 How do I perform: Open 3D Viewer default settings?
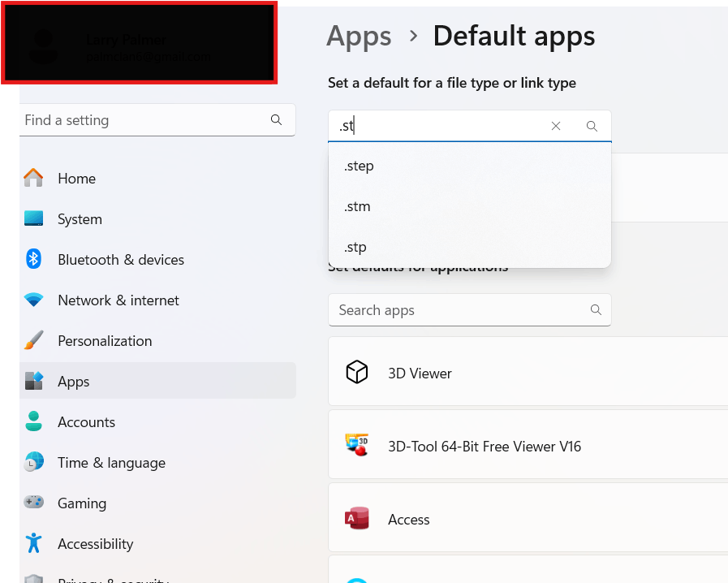(528, 371)
